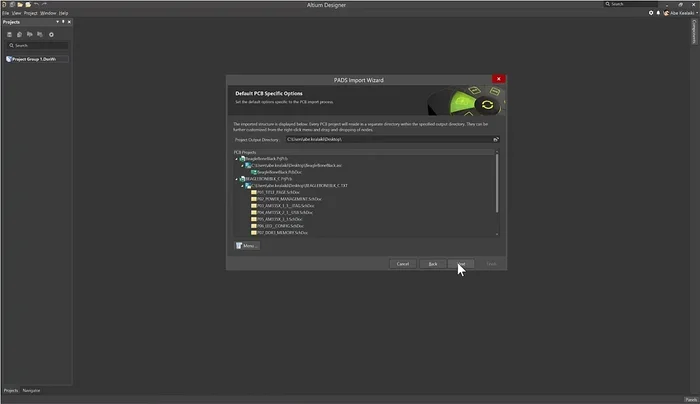Switch to the Navigator tab at bottom

[x=32, y=390]
